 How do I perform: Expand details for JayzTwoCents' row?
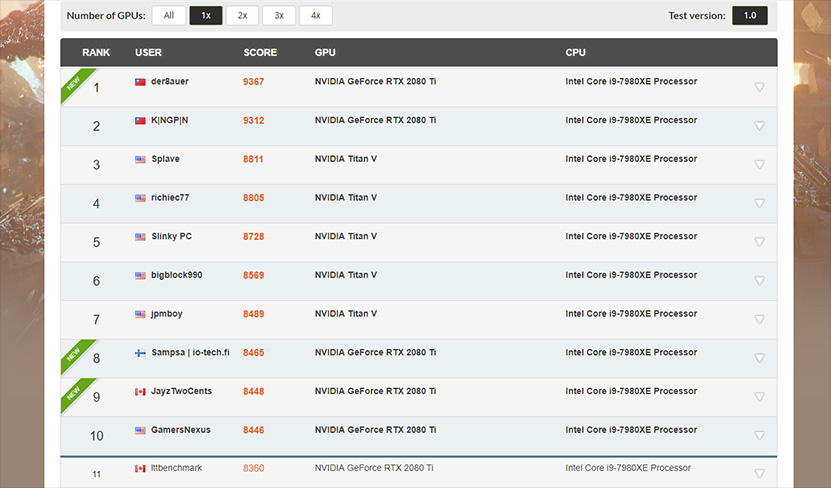pos(759,396)
